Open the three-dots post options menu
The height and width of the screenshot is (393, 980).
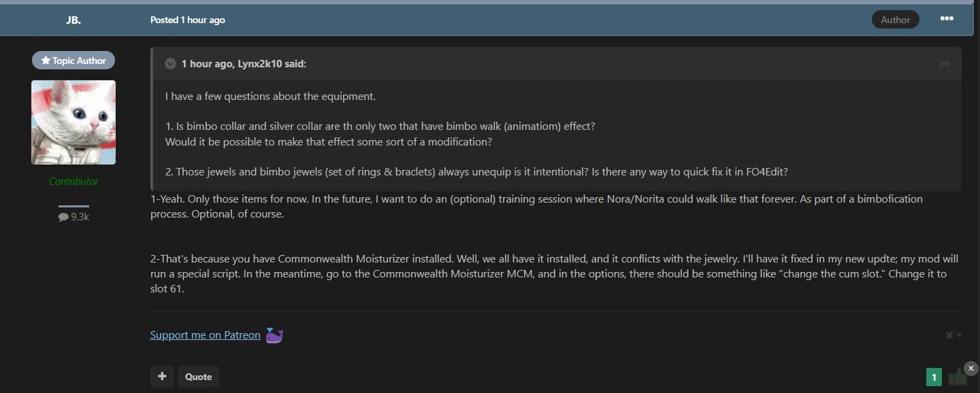(946, 19)
